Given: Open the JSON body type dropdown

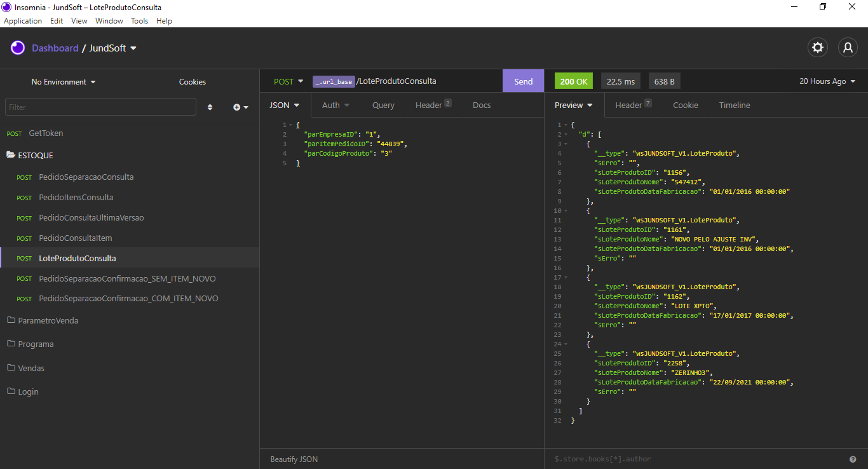Looking at the screenshot, I should click(x=285, y=105).
